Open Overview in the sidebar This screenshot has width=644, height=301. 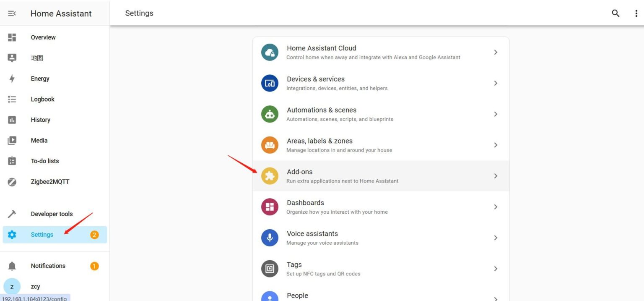43,37
